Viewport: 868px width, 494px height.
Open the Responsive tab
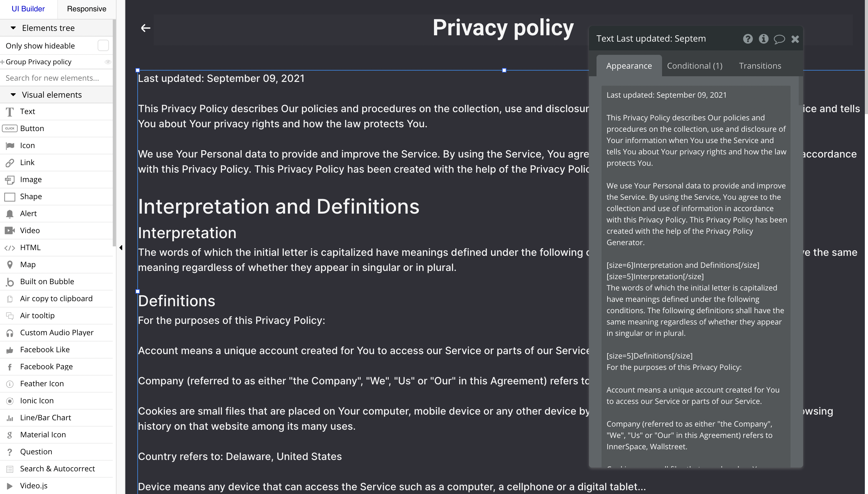point(87,9)
